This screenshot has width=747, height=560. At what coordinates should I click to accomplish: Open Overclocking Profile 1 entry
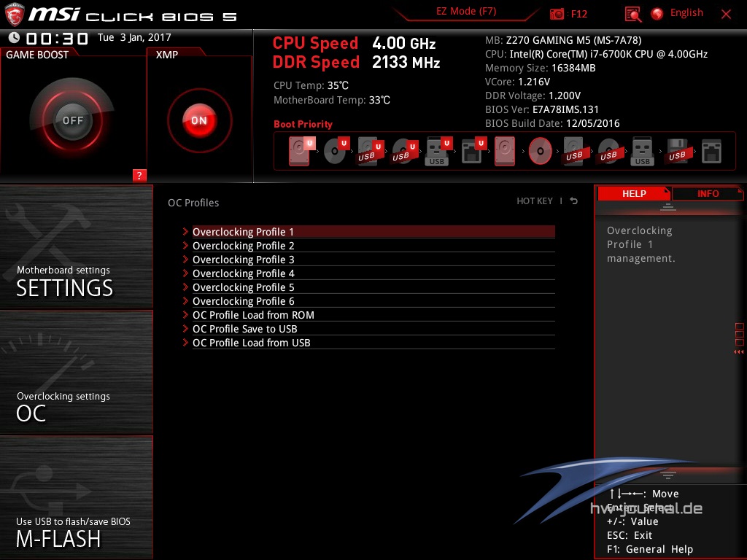373,231
